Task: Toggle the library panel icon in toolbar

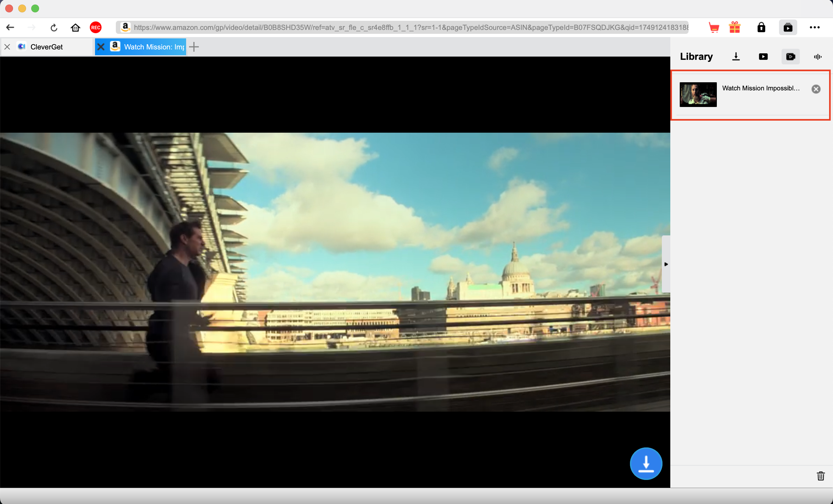Action: 788,27
